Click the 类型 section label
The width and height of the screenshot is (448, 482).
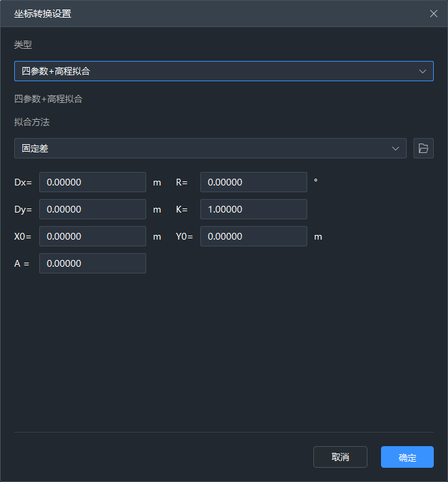tap(23, 45)
